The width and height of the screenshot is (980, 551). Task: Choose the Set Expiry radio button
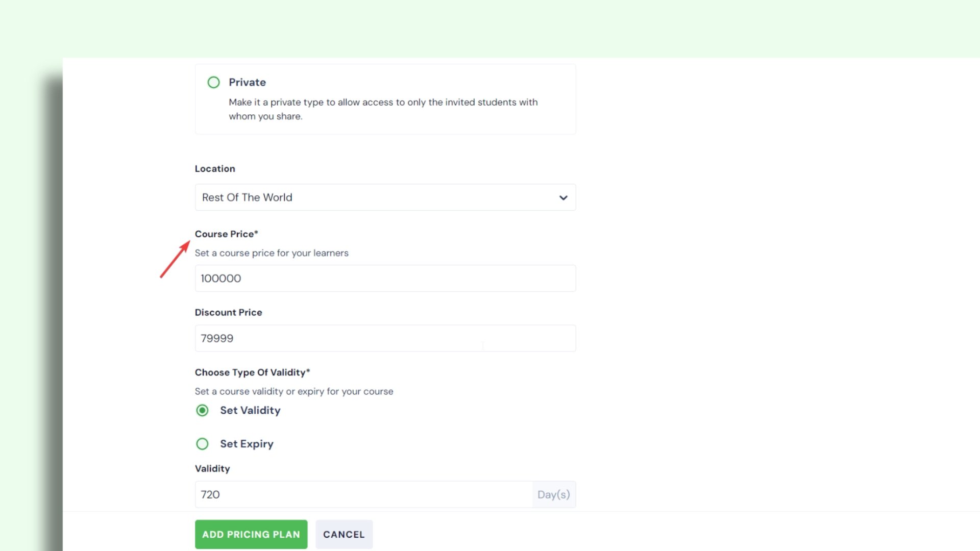click(x=202, y=444)
